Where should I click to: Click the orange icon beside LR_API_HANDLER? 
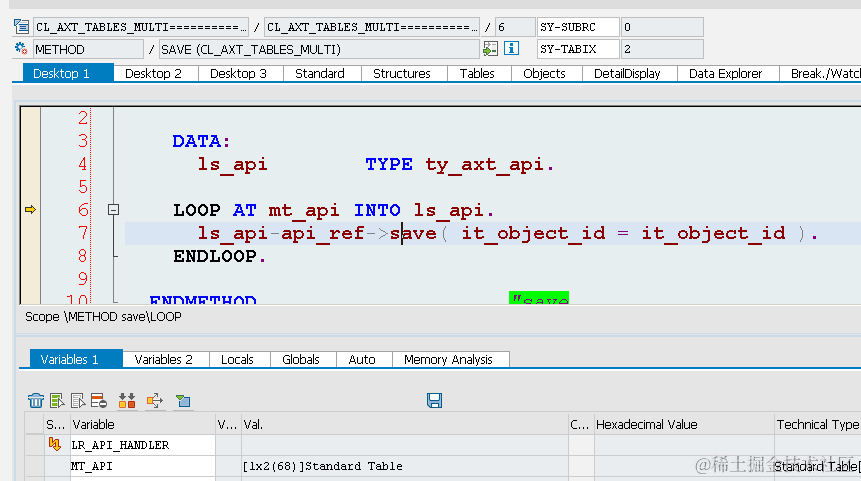tap(54, 444)
